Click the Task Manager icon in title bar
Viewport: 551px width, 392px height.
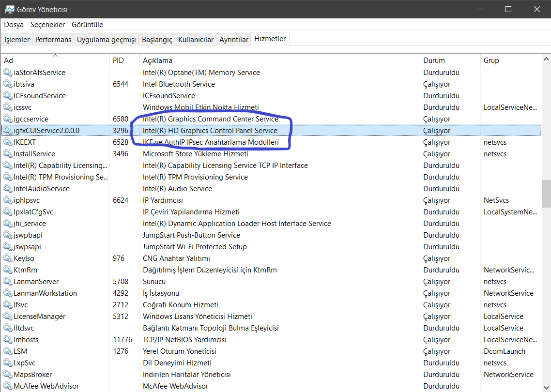[9, 9]
